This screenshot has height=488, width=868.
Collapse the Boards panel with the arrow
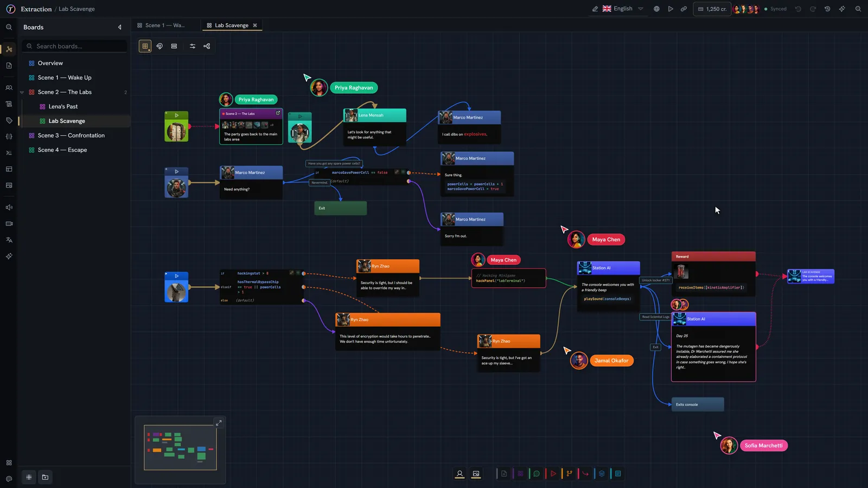pyautogui.click(x=119, y=27)
